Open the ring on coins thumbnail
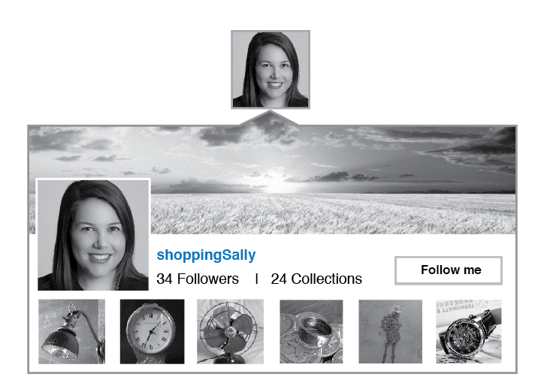Viewport: 544px width, 392px height. (311, 331)
